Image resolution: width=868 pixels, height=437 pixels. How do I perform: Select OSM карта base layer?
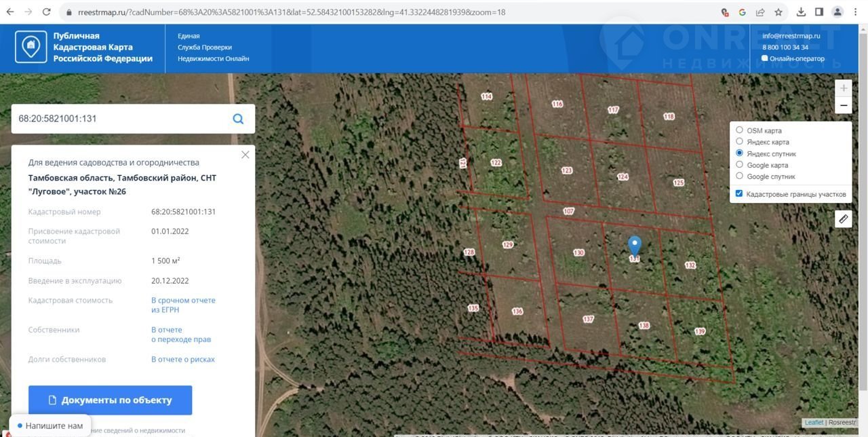[740, 130]
